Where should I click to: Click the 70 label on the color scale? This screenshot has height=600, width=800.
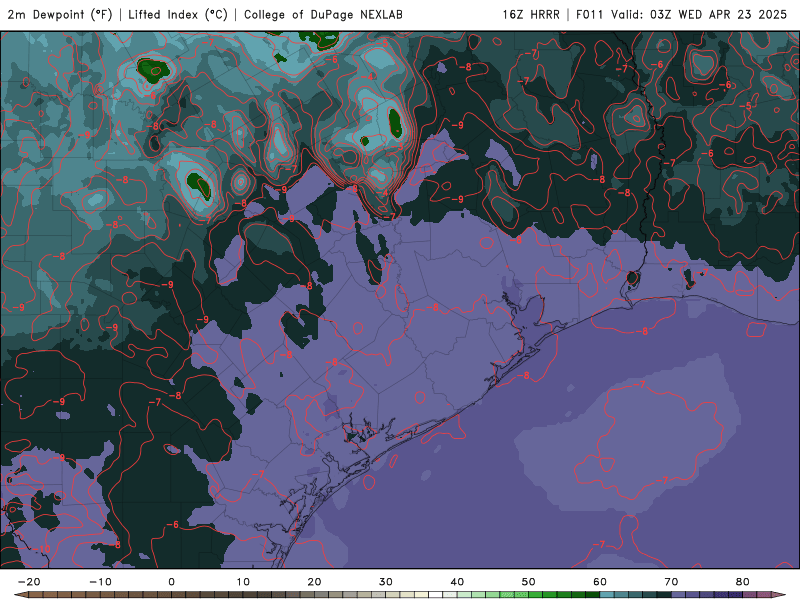pyautogui.click(x=671, y=582)
